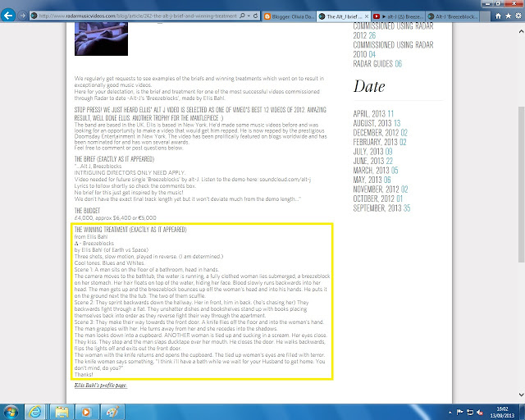525x420 pixels.
Task: Click the scrollbar down arrow
Action: tap(522, 395)
